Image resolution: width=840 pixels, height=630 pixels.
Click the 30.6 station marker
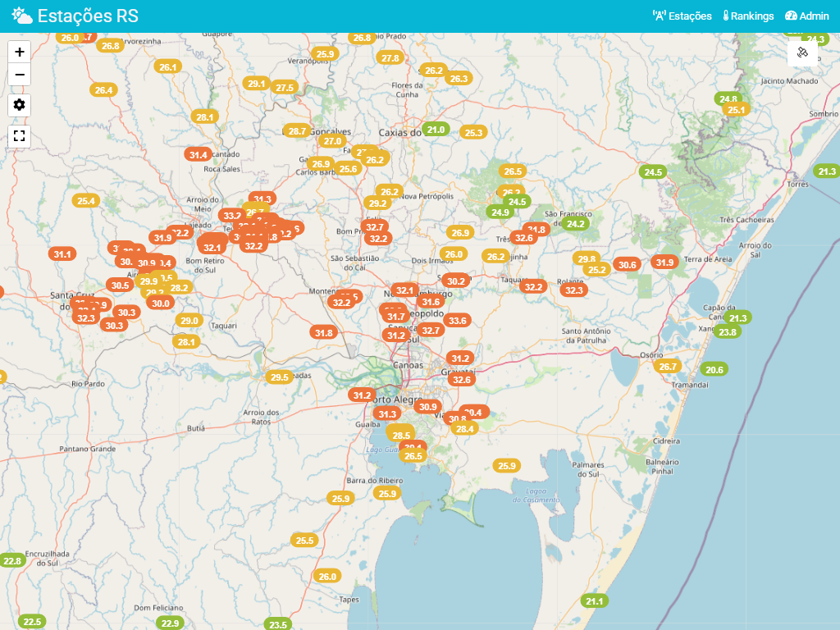(x=627, y=264)
